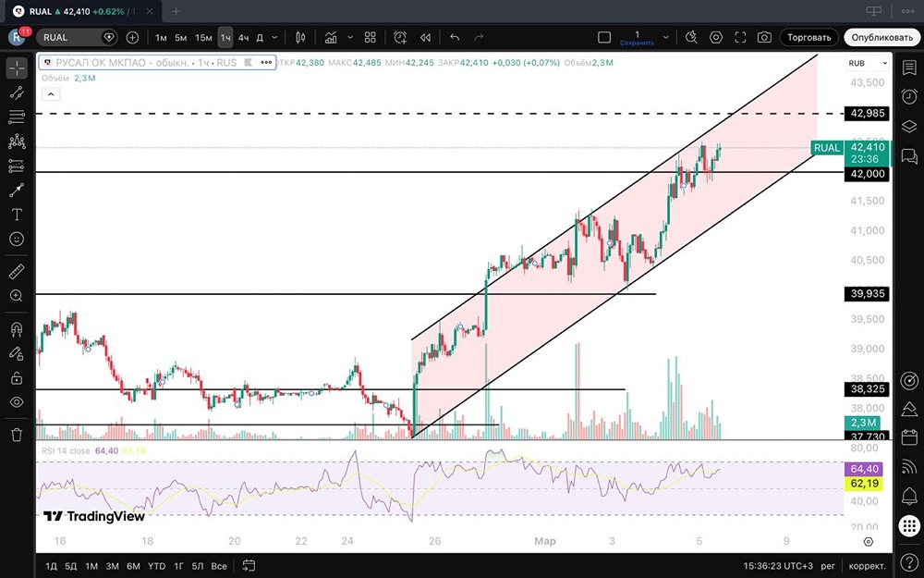The height and width of the screenshot is (578, 924).
Task: Open the candle chart type selector
Action: (x=300, y=38)
